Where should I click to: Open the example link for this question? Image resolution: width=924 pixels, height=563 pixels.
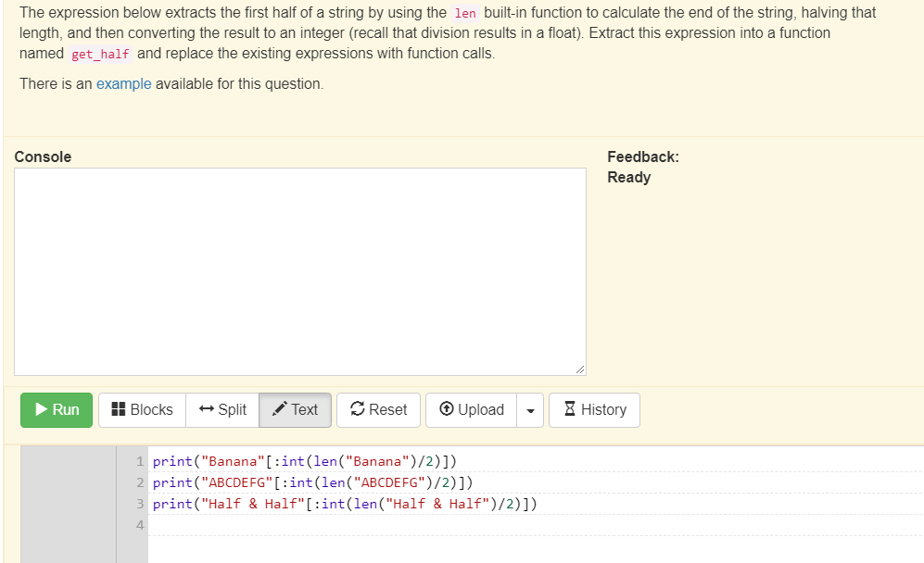point(124,83)
